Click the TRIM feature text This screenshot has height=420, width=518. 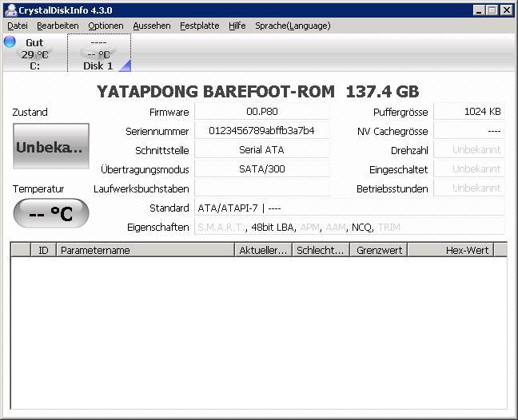[389, 228]
